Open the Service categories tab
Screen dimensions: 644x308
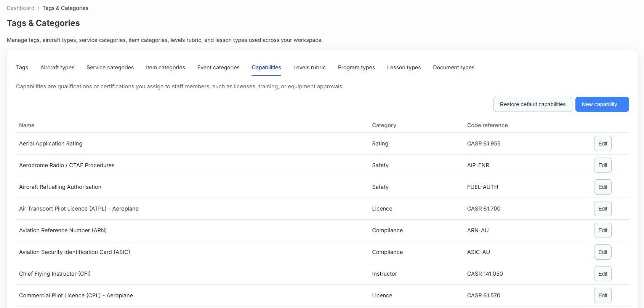coord(110,67)
